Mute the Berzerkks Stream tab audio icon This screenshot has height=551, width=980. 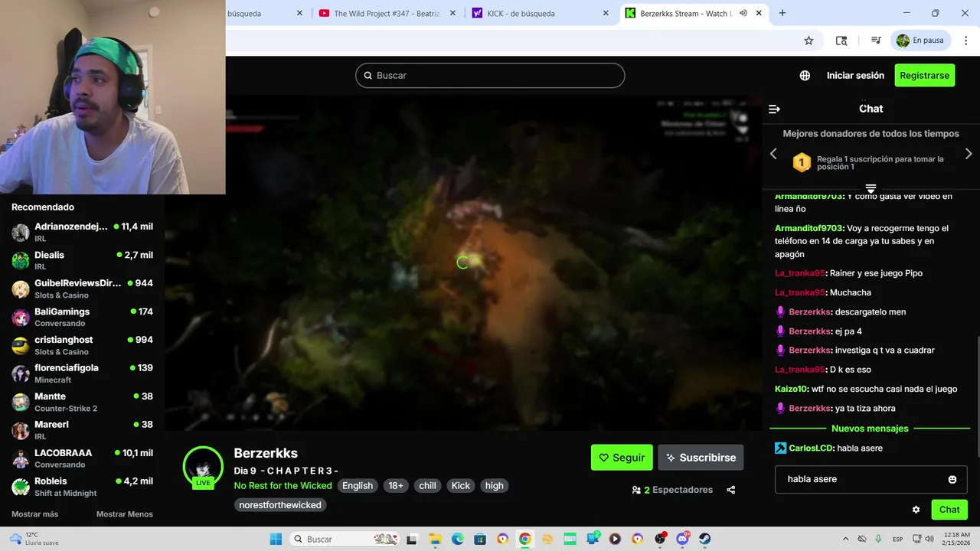click(743, 13)
